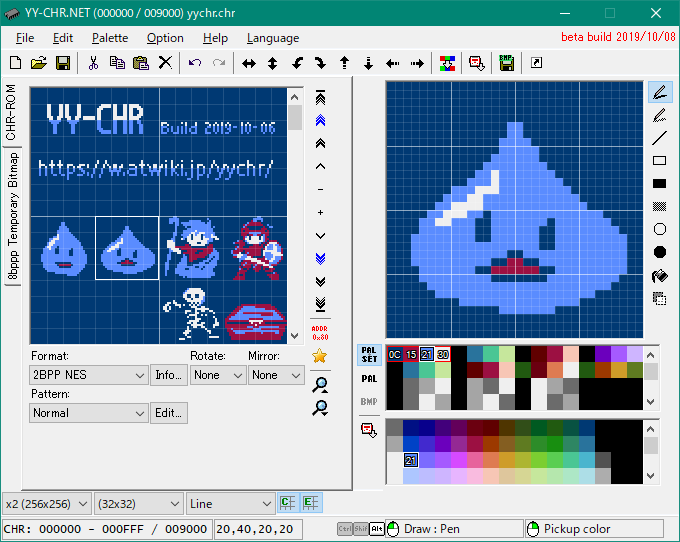Click the Undo arrow icon

click(x=195, y=63)
